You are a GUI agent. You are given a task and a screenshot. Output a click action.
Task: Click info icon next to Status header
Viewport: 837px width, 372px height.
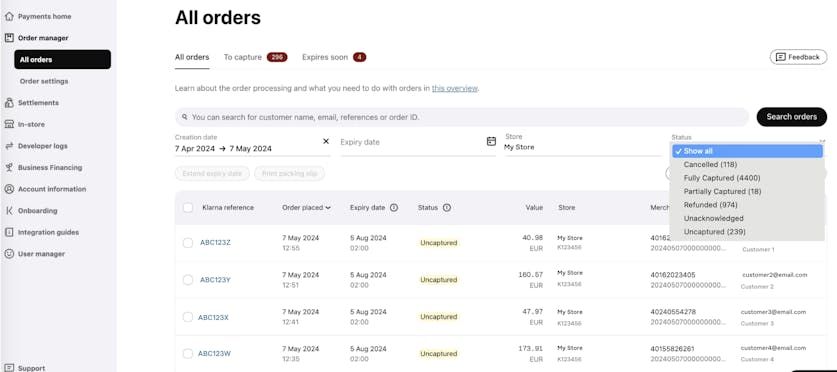click(x=447, y=208)
